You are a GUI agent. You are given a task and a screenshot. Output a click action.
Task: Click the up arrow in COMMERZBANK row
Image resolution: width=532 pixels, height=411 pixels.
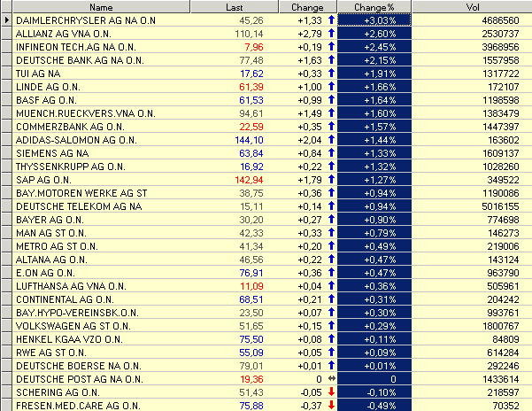click(331, 127)
